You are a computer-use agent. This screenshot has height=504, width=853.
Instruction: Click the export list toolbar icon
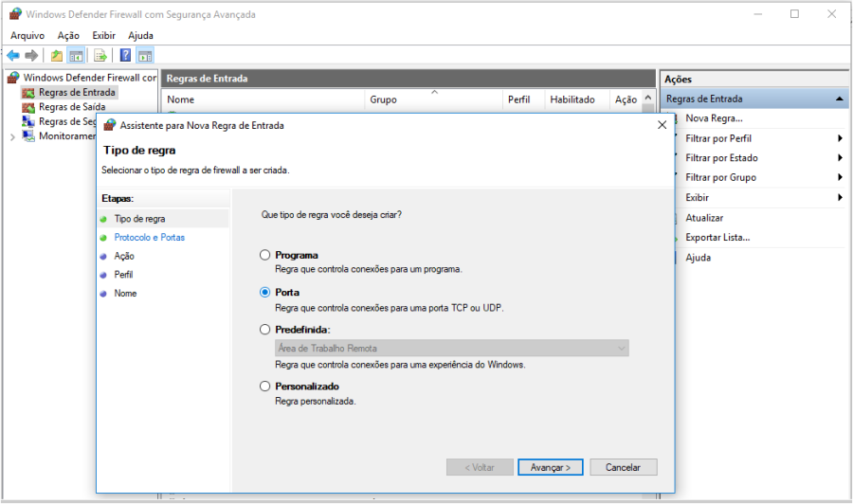[100, 55]
